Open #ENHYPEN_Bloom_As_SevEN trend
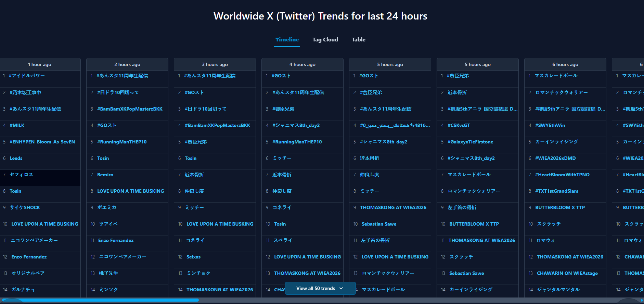 point(42,142)
